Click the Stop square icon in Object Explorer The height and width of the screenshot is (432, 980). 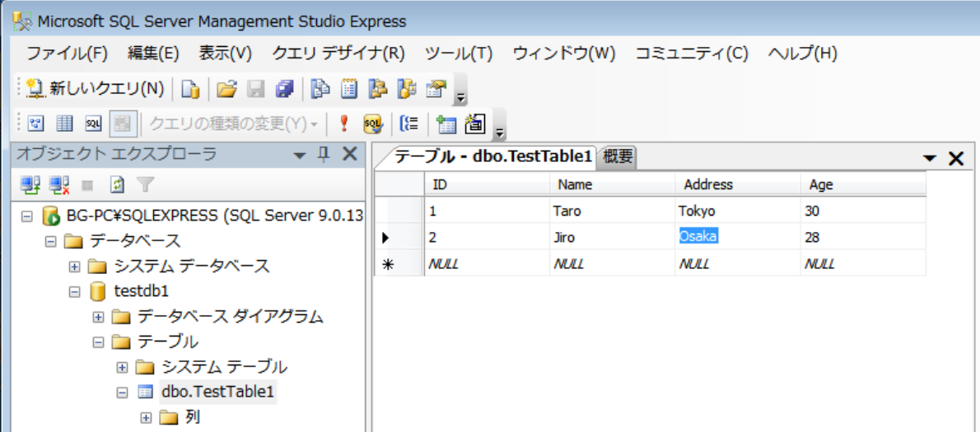coord(88,184)
